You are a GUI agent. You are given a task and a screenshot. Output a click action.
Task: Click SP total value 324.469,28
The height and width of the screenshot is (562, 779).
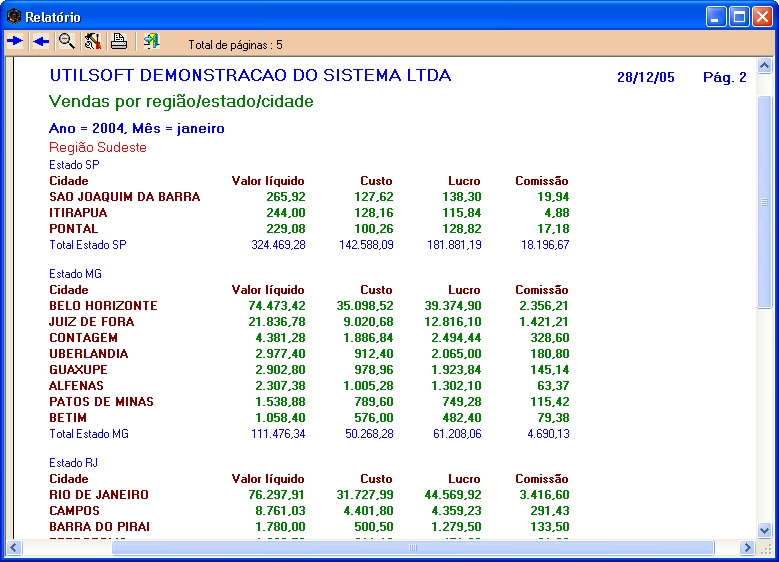click(278, 245)
